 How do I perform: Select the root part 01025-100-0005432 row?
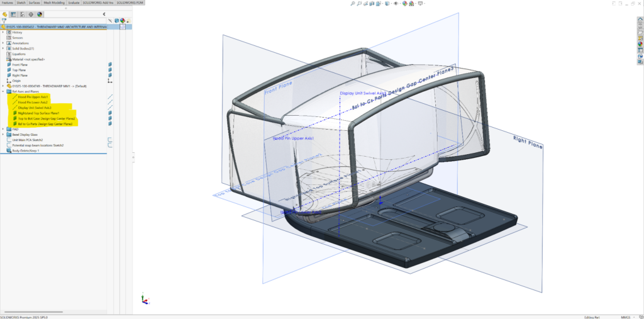coord(54,26)
